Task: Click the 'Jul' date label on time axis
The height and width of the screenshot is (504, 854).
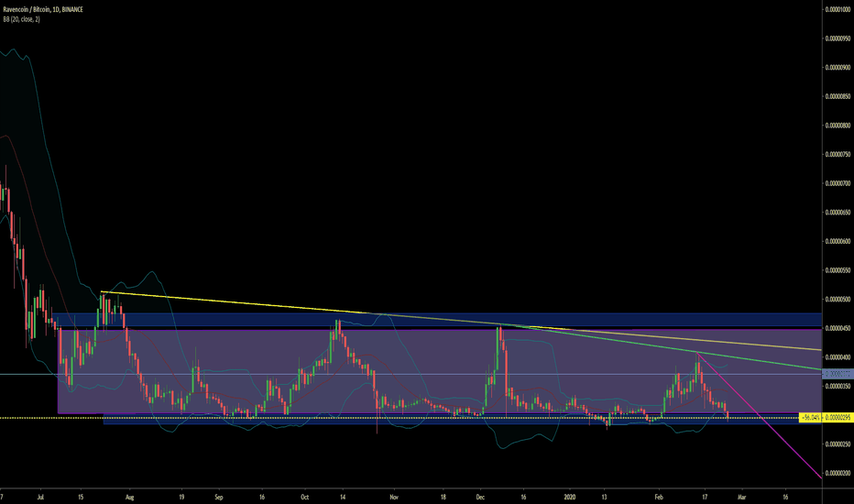Action: [x=39, y=497]
